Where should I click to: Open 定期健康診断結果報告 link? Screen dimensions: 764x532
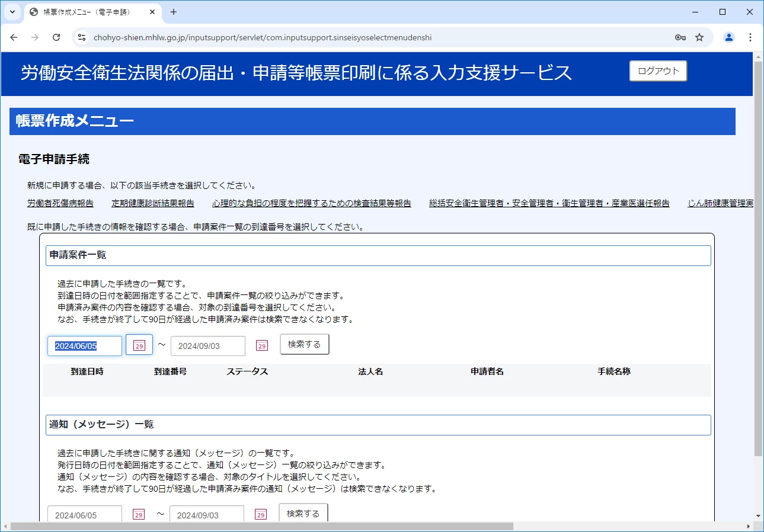pyautogui.click(x=153, y=203)
